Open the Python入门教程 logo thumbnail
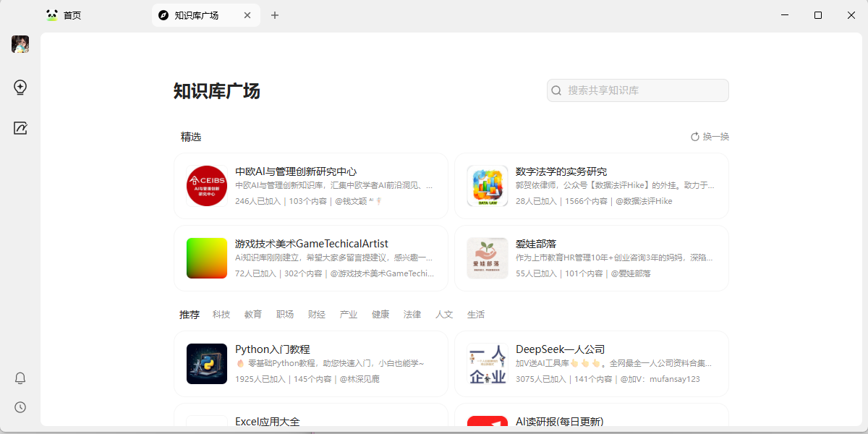This screenshot has height=434, width=868. pyautogui.click(x=207, y=364)
